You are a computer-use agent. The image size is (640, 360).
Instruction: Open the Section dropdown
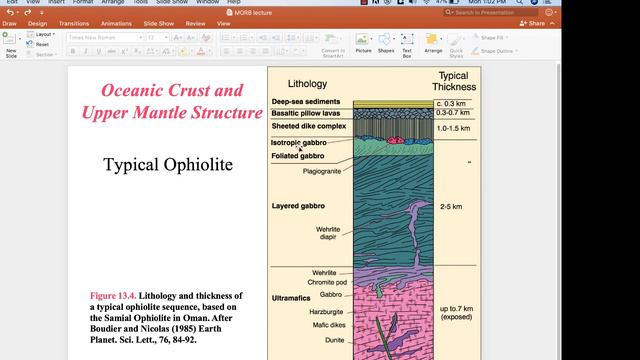click(42, 54)
